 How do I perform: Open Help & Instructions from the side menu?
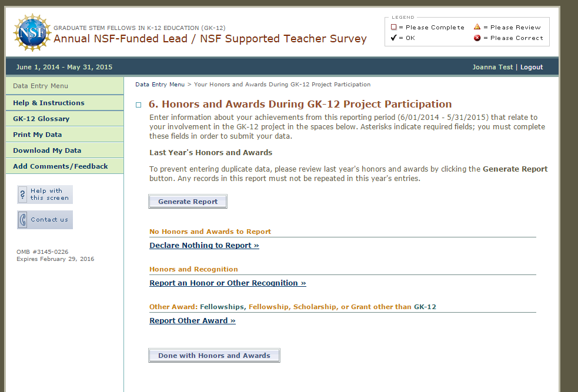(49, 103)
